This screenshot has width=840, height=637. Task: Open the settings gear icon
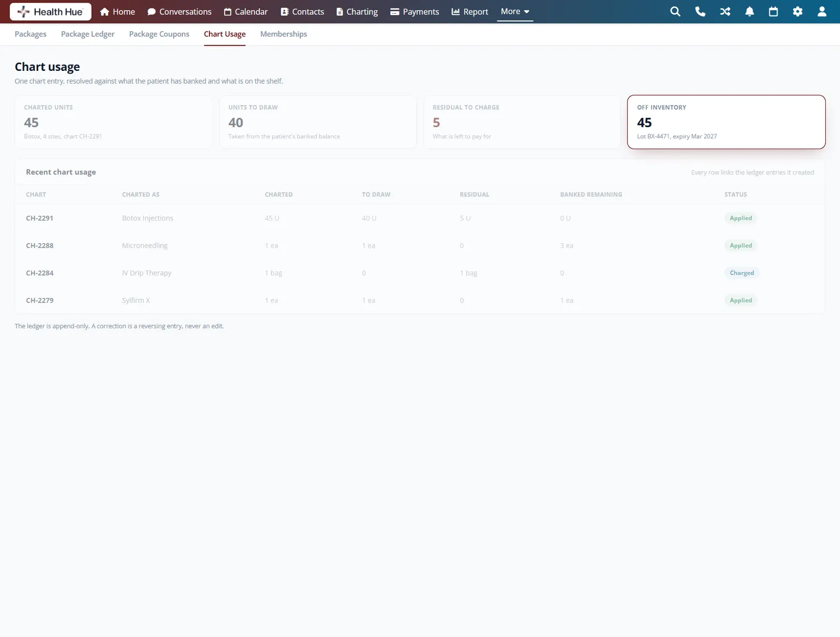click(x=797, y=12)
